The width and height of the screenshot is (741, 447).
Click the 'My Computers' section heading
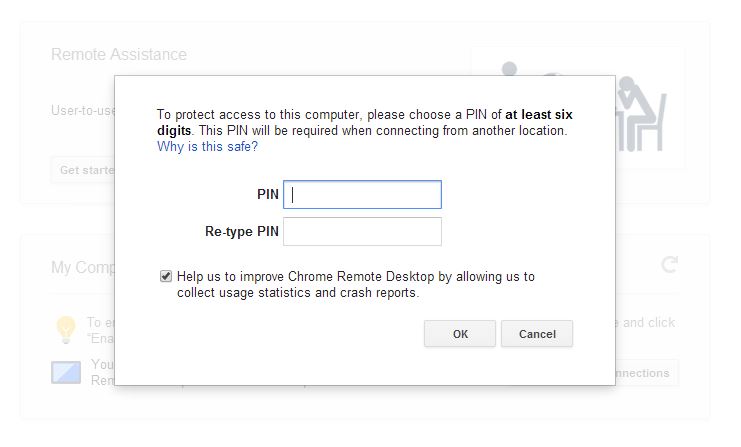click(x=82, y=267)
